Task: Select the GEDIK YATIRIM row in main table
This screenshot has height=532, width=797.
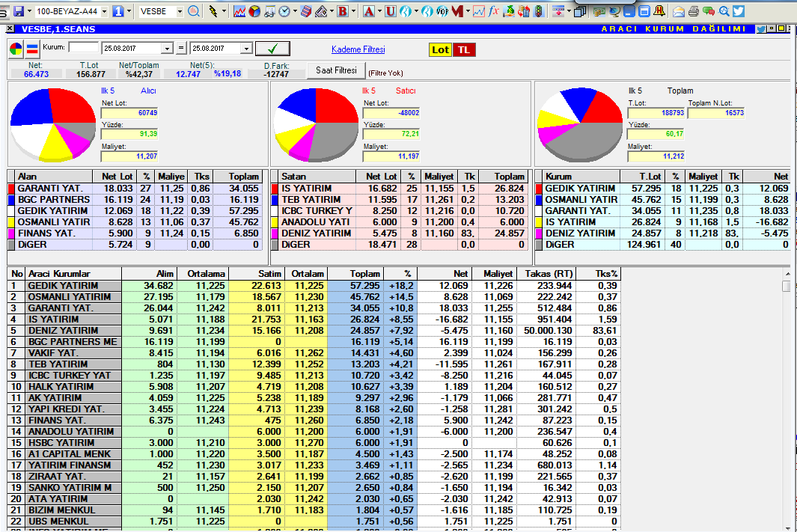Action: (314, 286)
